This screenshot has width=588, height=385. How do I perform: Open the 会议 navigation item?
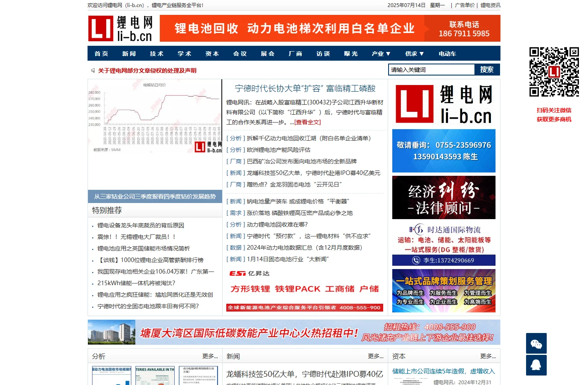pos(239,54)
